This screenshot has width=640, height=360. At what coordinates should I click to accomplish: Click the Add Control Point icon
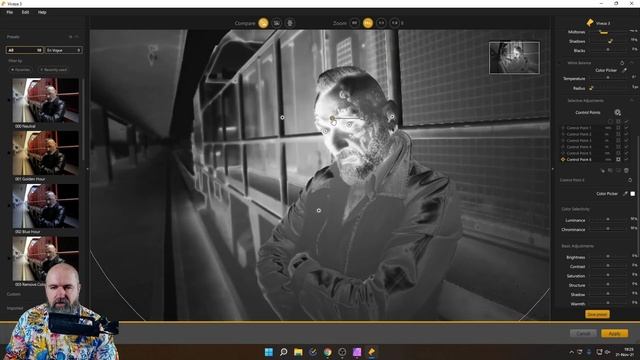pyautogui.click(x=617, y=112)
